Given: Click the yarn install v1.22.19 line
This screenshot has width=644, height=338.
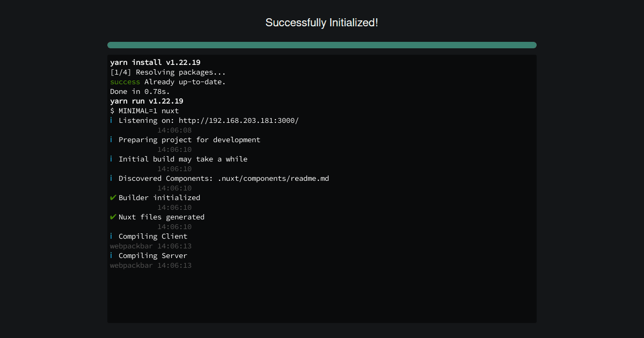Looking at the screenshot, I should point(155,62).
